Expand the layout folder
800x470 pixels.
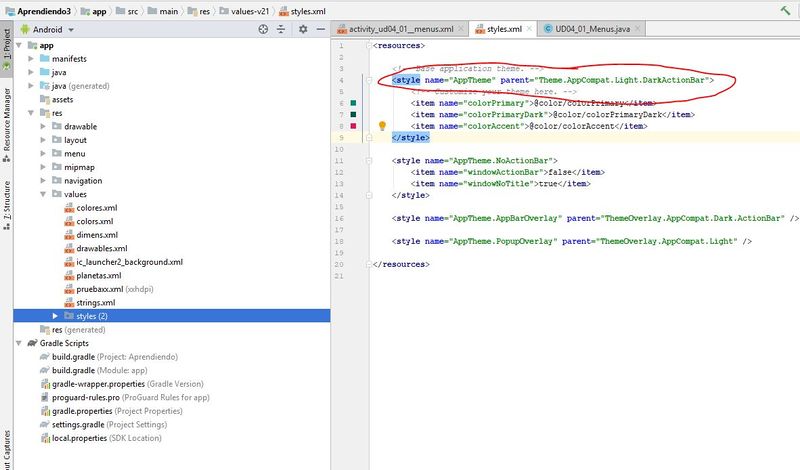(x=43, y=140)
